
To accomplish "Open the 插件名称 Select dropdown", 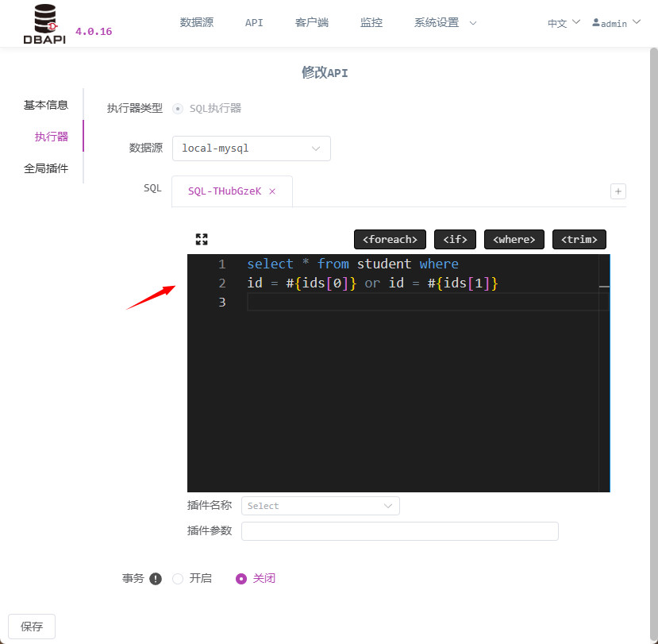I will tap(320, 506).
